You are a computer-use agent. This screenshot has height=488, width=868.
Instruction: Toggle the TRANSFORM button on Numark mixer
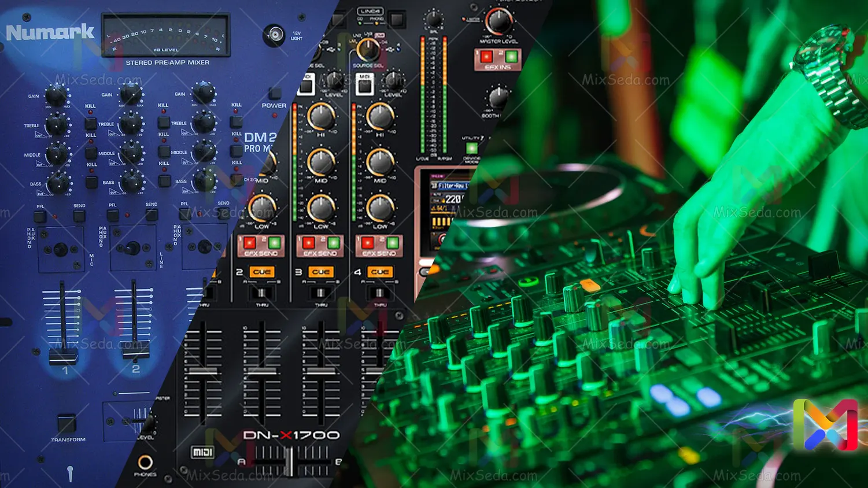[x=67, y=423]
